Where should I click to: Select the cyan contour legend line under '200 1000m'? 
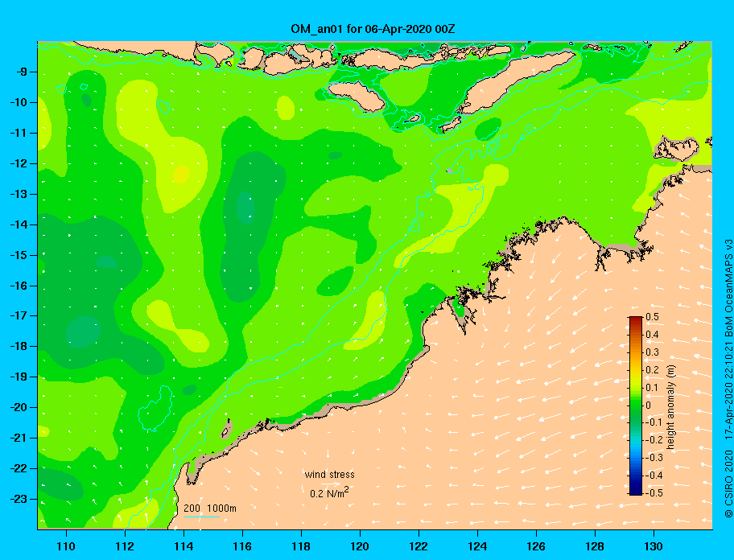201,517
